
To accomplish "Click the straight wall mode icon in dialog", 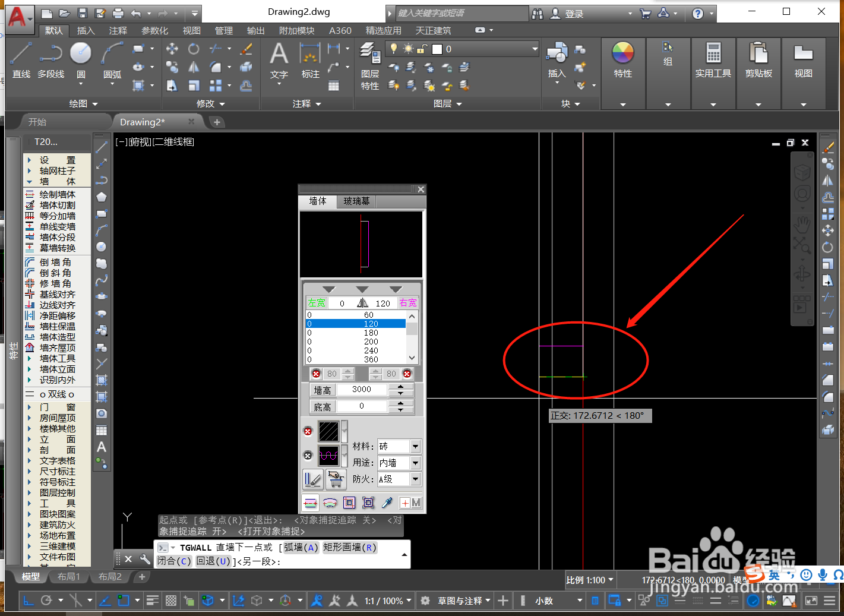I will 311,503.
